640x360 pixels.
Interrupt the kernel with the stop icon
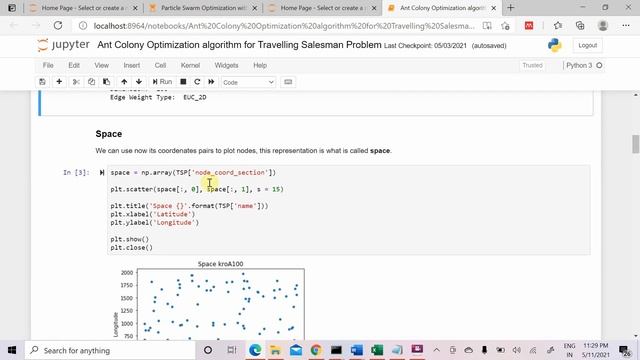[183, 82]
